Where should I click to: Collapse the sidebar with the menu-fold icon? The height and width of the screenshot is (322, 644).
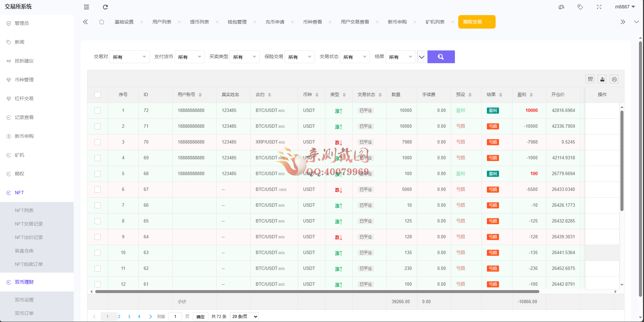[x=86, y=7]
